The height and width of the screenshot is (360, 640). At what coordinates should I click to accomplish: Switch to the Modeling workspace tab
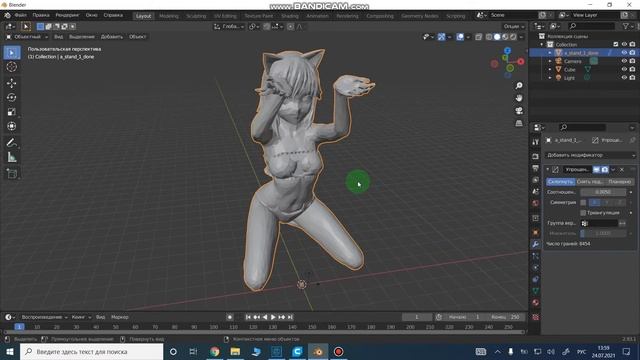coord(169,16)
